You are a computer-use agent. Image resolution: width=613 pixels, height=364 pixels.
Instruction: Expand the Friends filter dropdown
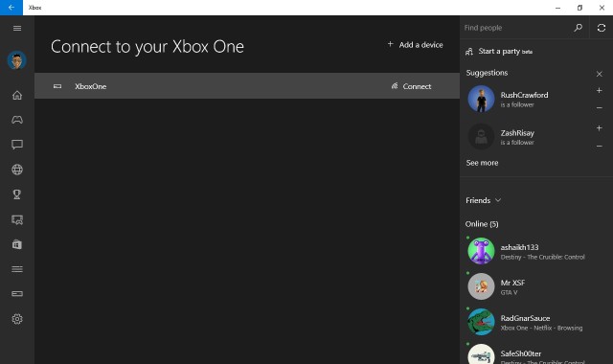(483, 200)
